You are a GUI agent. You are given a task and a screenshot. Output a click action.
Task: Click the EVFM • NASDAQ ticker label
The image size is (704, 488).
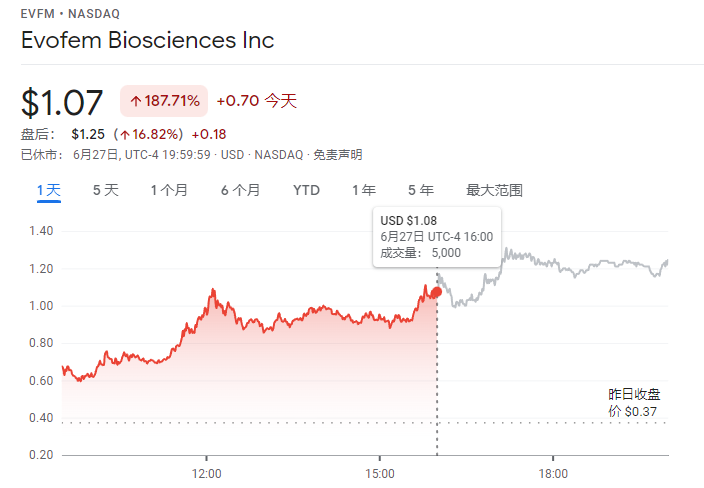pos(68,13)
